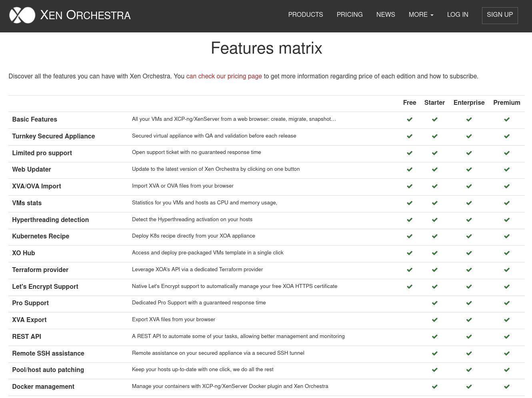Click Free checkmark for XVA/OVA Import
This screenshot has width=532, height=398.
[410, 186]
